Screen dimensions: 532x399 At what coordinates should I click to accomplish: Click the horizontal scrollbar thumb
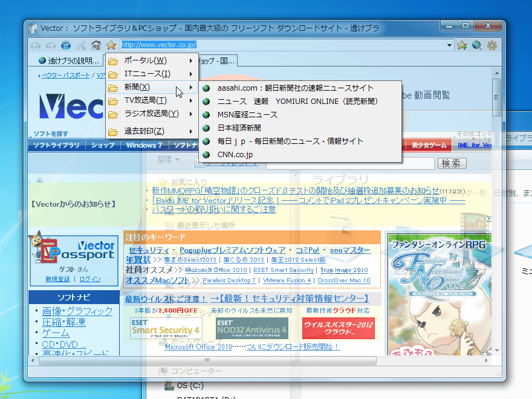[207, 361]
